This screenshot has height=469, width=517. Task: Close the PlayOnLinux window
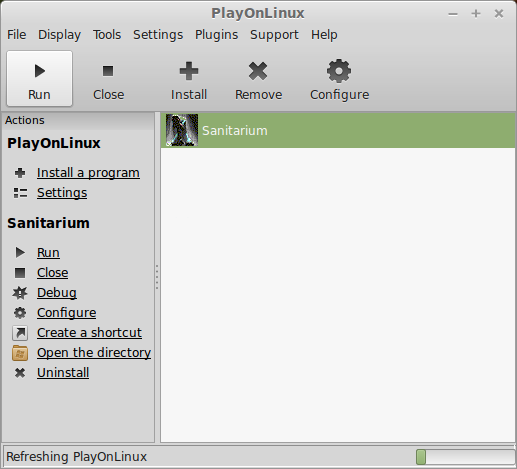click(x=499, y=14)
